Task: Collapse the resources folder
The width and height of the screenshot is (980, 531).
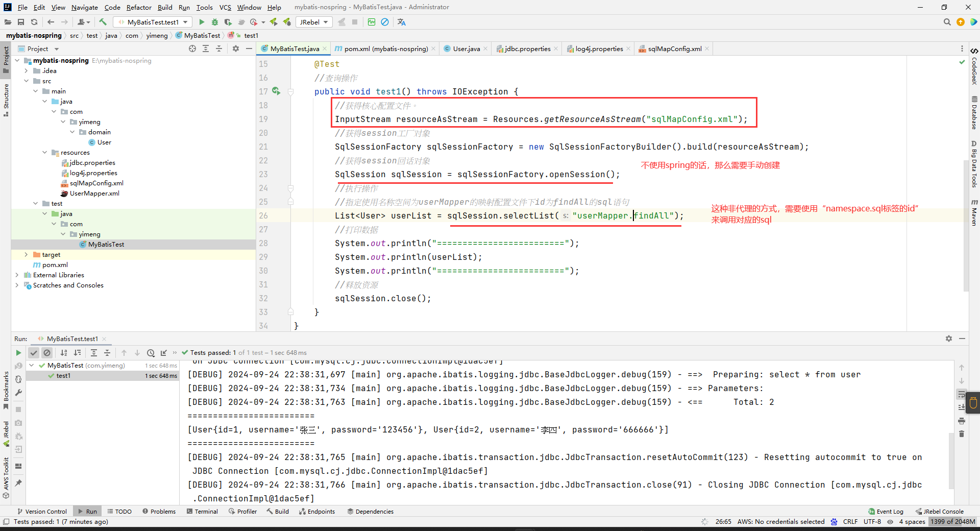Action: pos(45,152)
